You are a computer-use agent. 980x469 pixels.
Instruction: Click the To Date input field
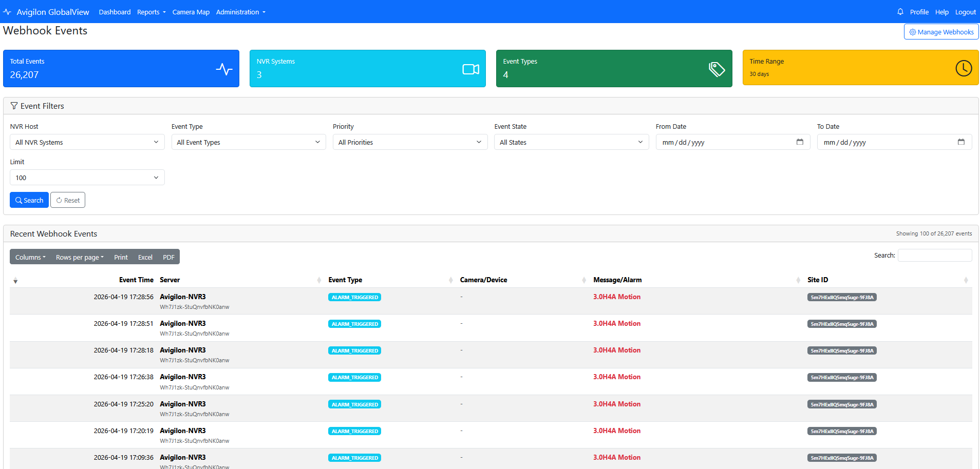click(894, 142)
